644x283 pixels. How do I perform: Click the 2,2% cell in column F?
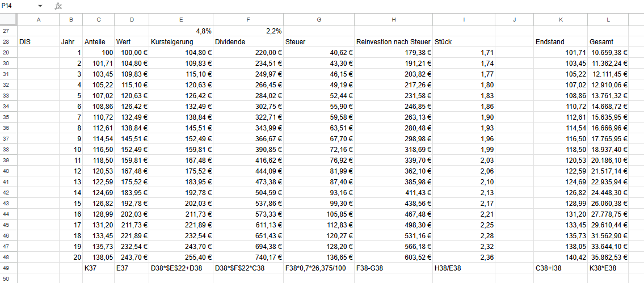tap(248, 31)
